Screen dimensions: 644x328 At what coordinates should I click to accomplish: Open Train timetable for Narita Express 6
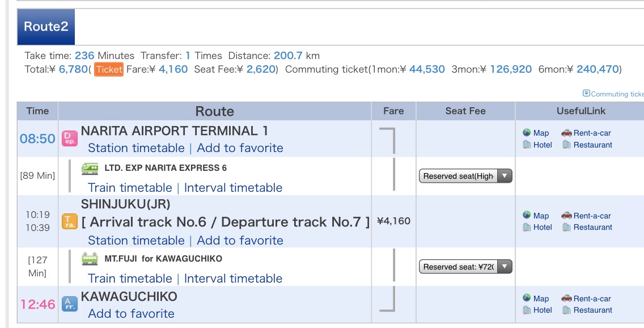tap(130, 188)
